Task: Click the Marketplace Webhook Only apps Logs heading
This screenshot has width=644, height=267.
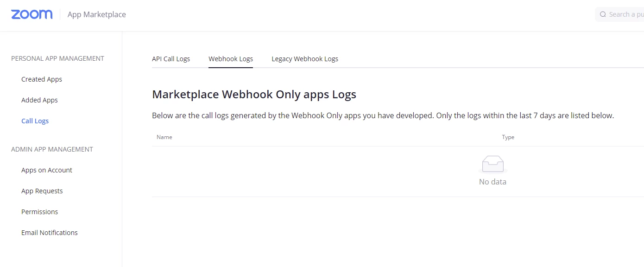Action: [254, 95]
